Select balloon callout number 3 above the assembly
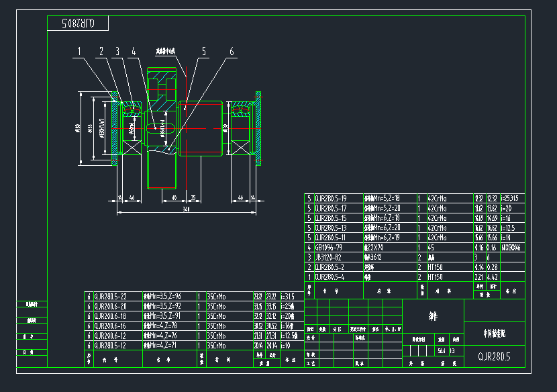557x392 pixels. [117, 52]
